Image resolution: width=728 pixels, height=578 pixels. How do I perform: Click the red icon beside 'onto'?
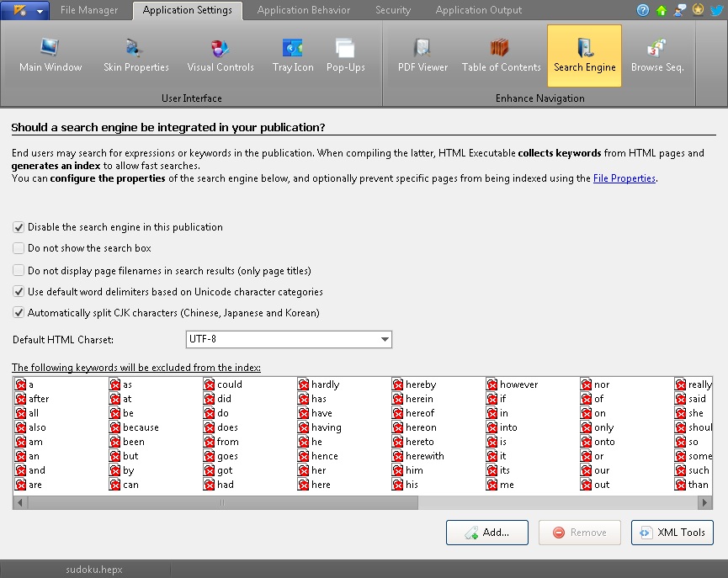(x=586, y=442)
